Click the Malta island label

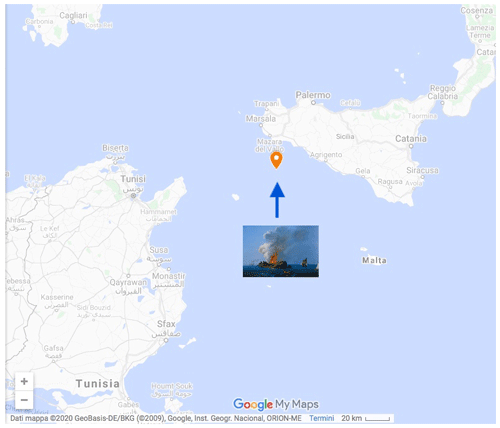coord(374,260)
